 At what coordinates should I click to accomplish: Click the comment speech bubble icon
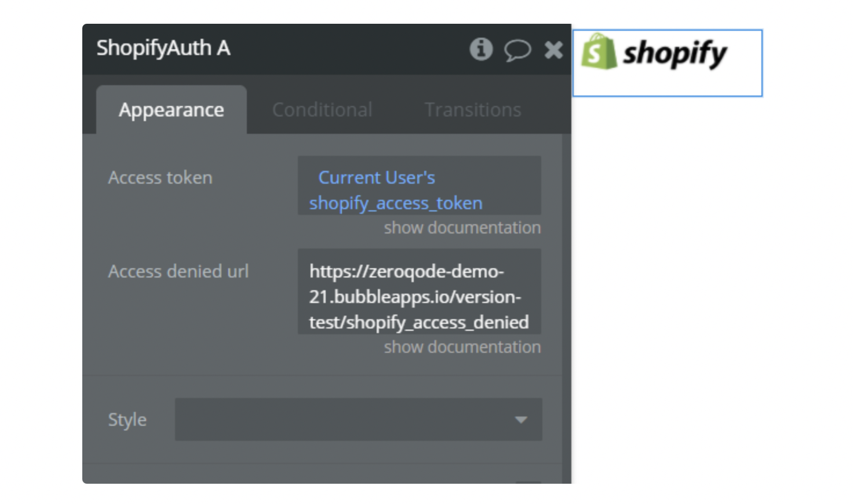(517, 50)
